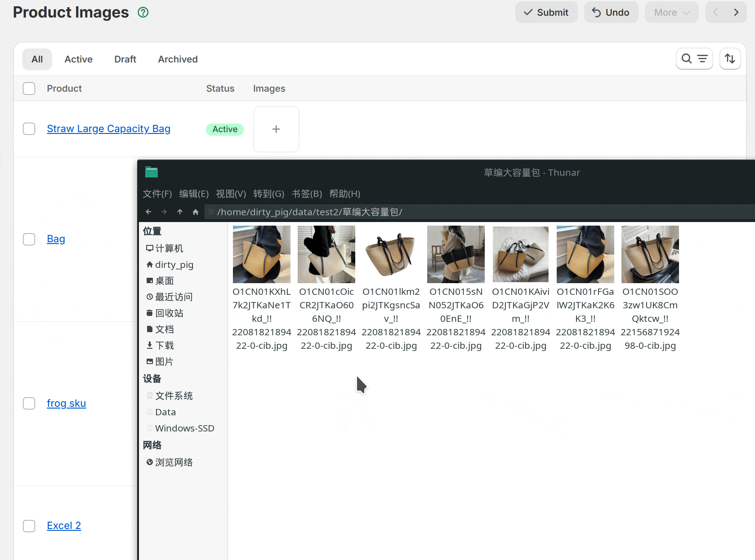Switch to the Archived tab
Viewport: 755px width, 560px height.
pyautogui.click(x=178, y=59)
